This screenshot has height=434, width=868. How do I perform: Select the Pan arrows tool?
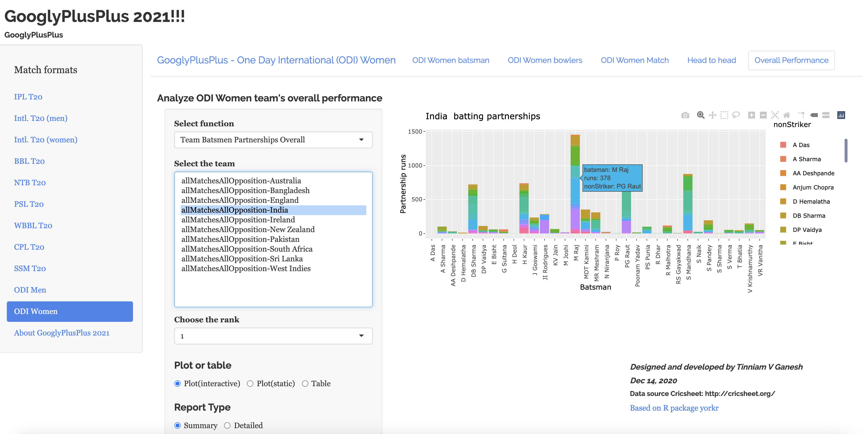coord(712,115)
